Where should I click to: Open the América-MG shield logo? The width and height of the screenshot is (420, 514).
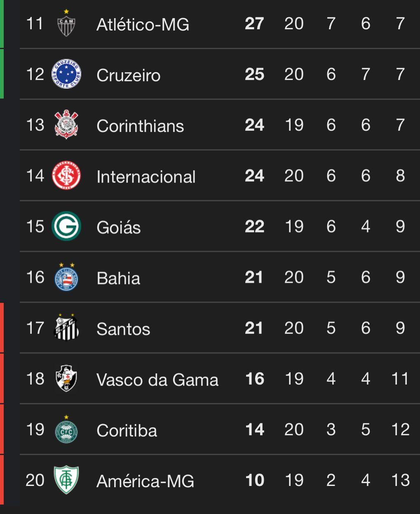pyautogui.click(x=66, y=480)
